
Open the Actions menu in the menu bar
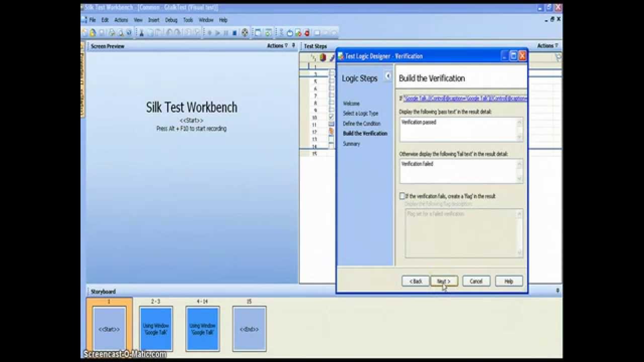[x=121, y=20]
